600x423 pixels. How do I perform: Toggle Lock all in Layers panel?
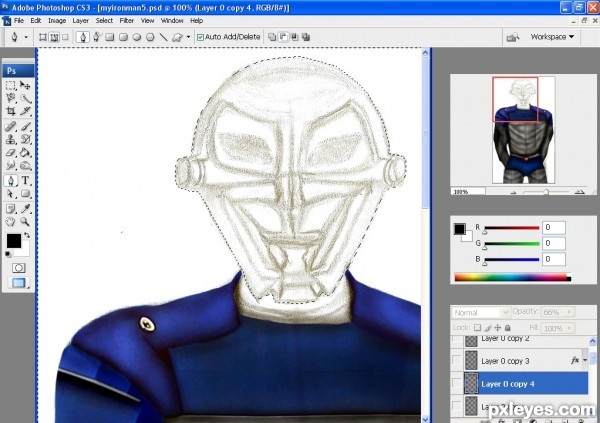click(507, 328)
